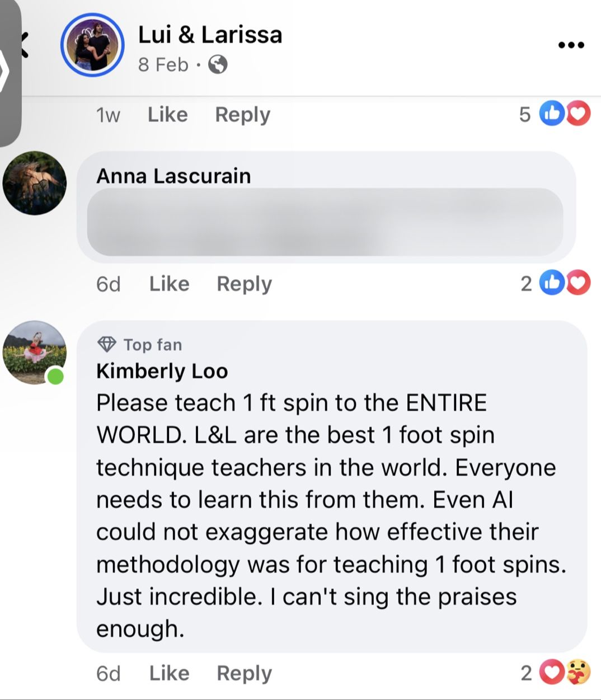View heart and care reactions on Kimberly's comment
This screenshot has width=601, height=700.
point(565,673)
